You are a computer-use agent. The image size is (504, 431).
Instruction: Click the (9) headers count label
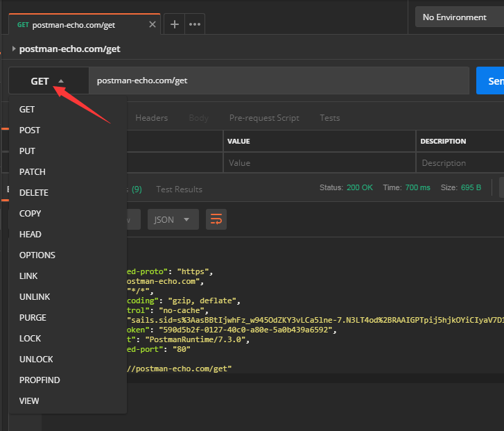(x=137, y=189)
